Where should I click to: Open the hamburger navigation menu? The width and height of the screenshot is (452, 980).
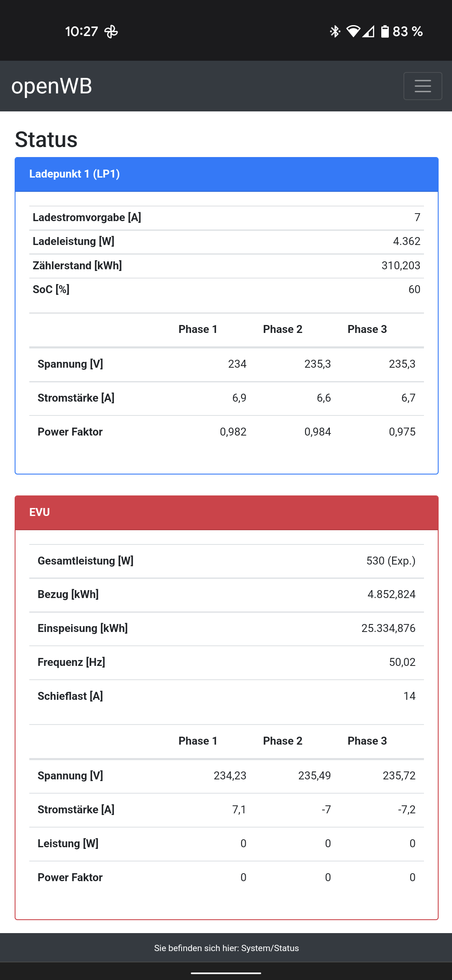tap(423, 86)
